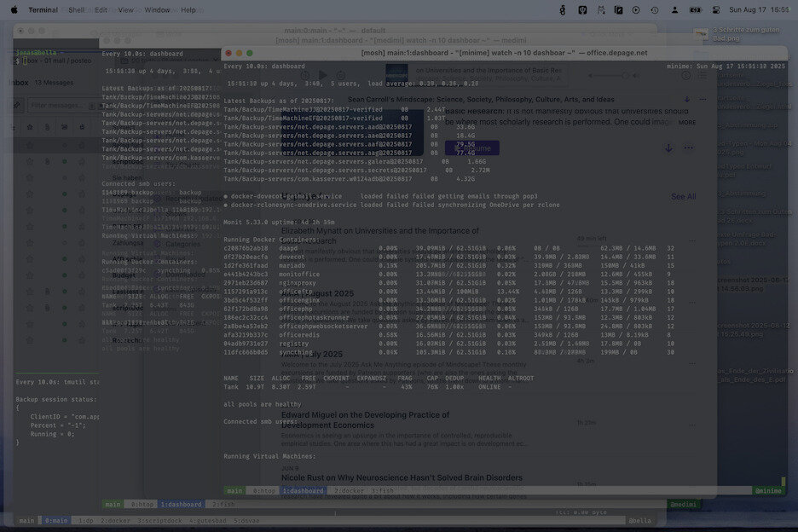This screenshot has width=798, height=532.
Task: Click the cat icon in the menu bar
Action: pyautogui.click(x=601, y=9)
